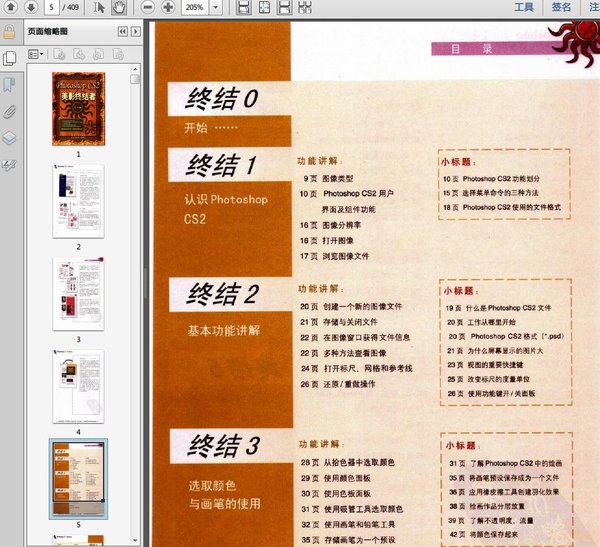Open the attachments paperclip panel
Screen dimensions: 600x547
click(x=9, y=112)
